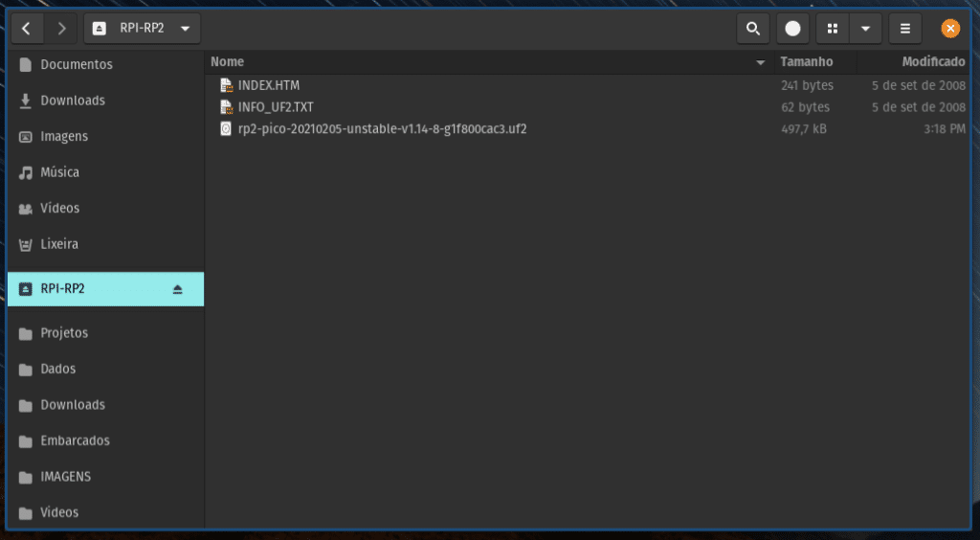980x540 pixels.
Task: Click the forward navigation arrow
Action: point(61,28)
